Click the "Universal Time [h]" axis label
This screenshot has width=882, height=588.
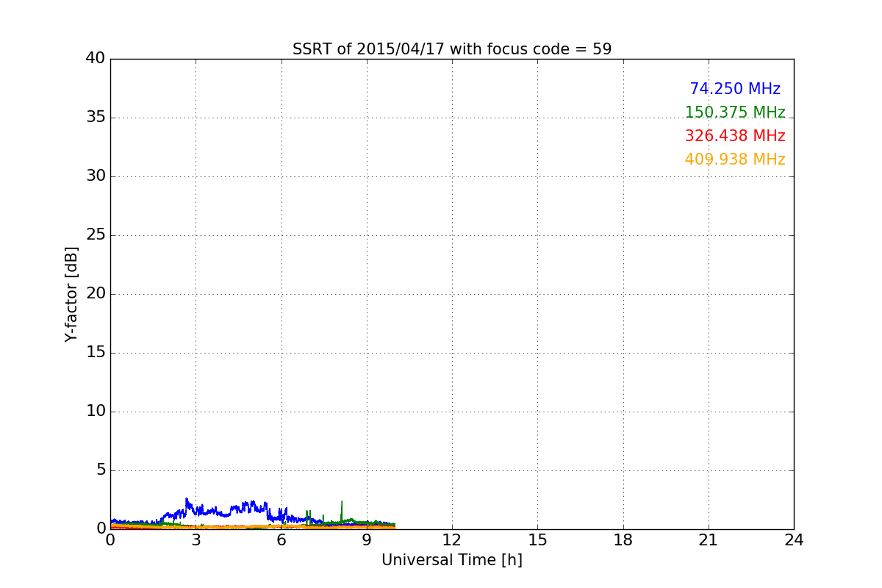pyautogui.click(x=452, y=560)
